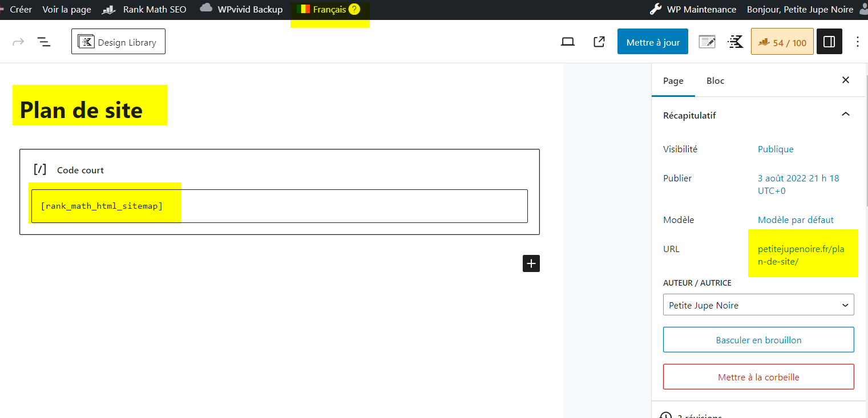The width and height of the screenshot is (868, 418).
Task: Add a block with the black plus button
Action: [531, 263]
